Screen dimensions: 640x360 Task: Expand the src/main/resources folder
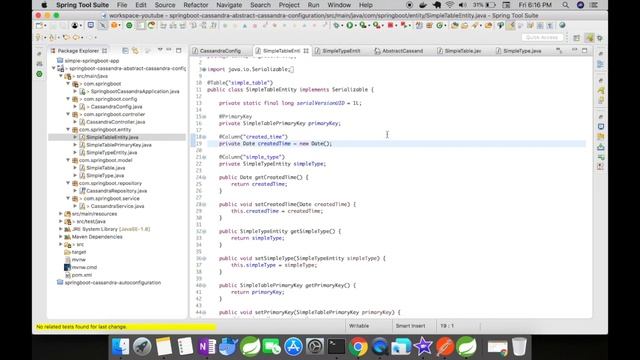(61, 213)
